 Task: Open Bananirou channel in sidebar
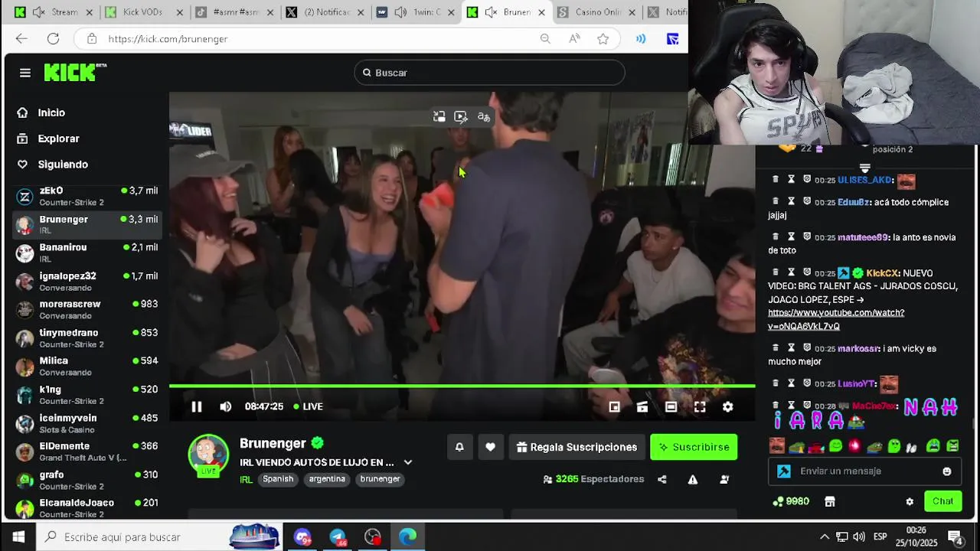point(87,253)
